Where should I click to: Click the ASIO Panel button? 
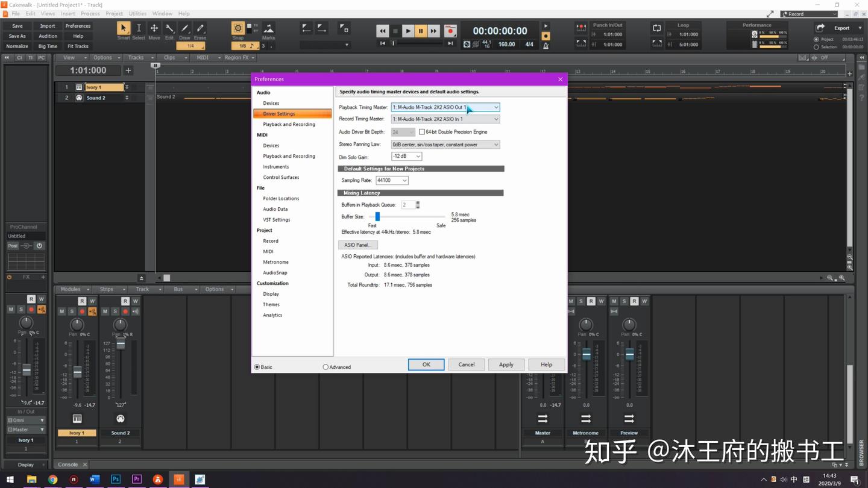tap(357, 244)
